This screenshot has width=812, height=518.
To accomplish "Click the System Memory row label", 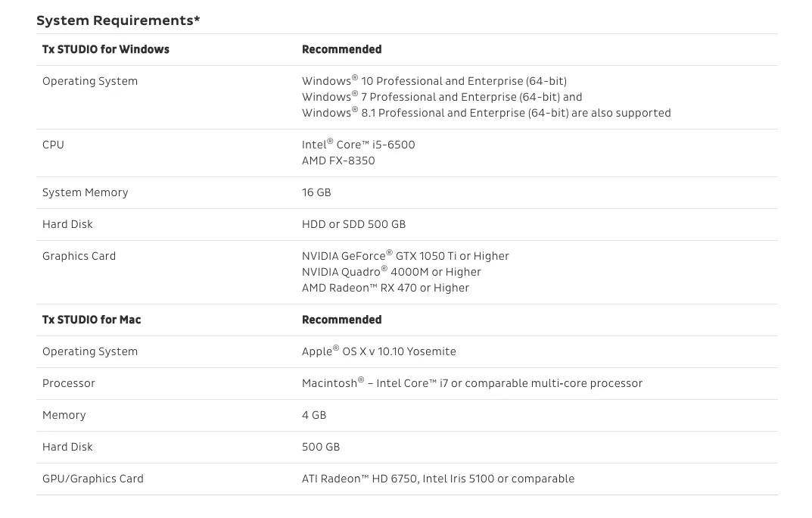I will (85, 192).
